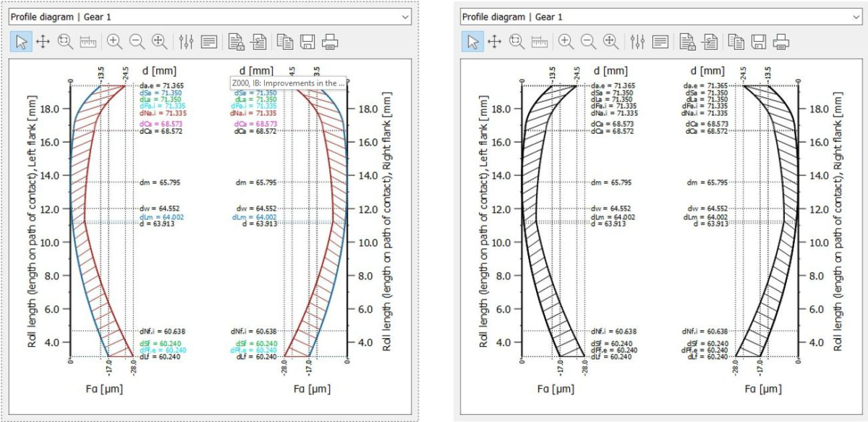Click document-with-arrow export icon in left panel
Screen dimensions: 868x422
point(258,42)
